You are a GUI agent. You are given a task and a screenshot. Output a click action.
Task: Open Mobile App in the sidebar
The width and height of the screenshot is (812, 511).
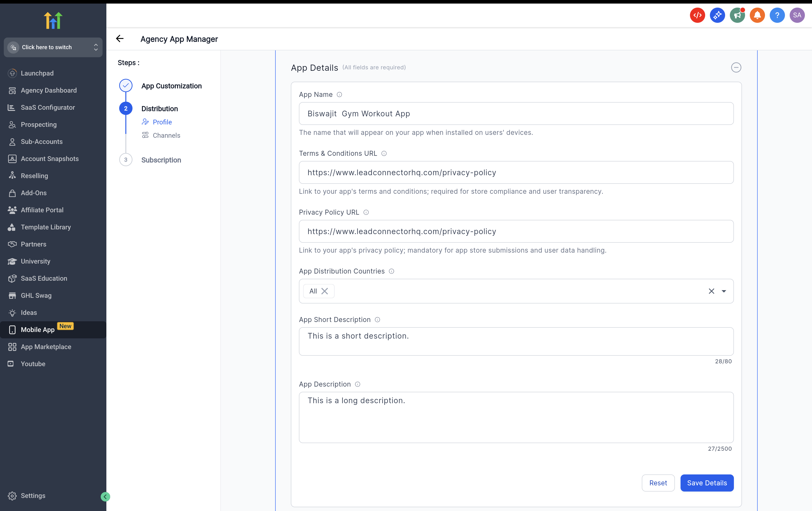click(38, 330)
